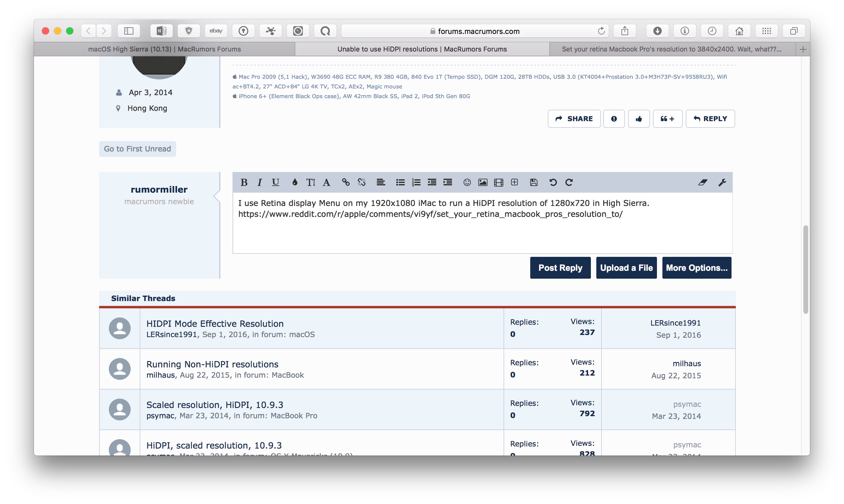
Task: Click the OneNote clipper extension icon
Action: click(x=162, y=31)
